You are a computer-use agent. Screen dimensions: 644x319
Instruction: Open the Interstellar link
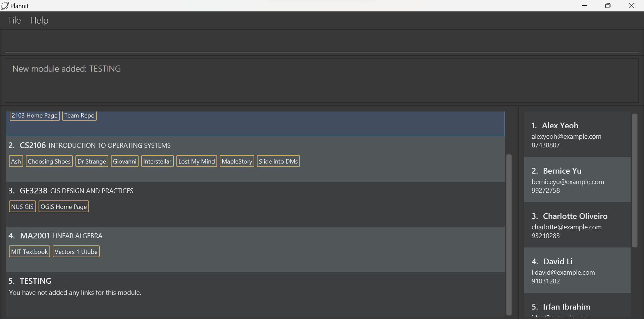(157, 161)
